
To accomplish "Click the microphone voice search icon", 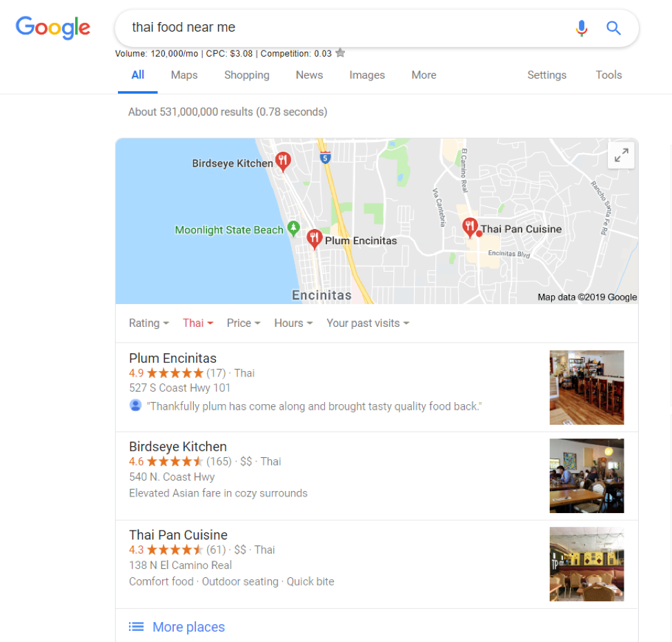I will coord(582,28).
